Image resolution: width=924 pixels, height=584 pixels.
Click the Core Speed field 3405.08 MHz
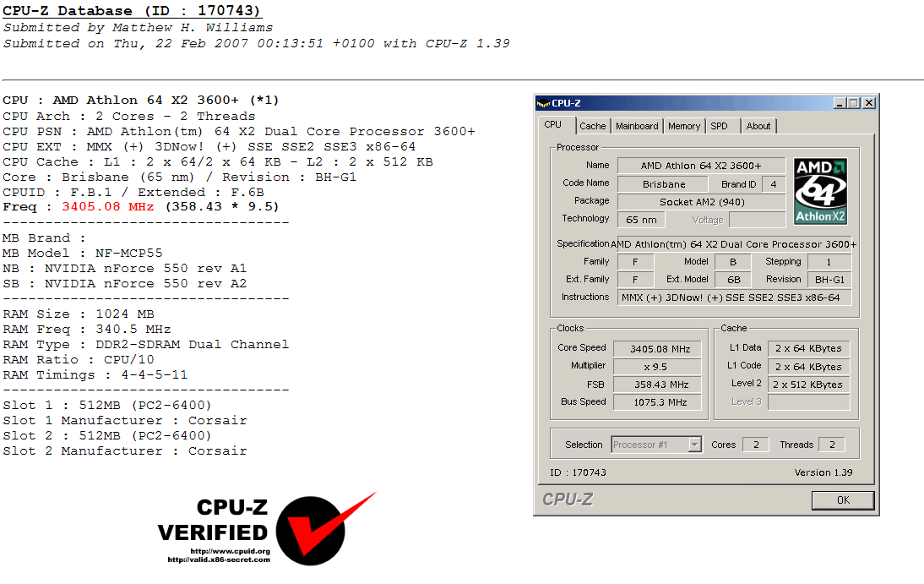tap(658, 349)
